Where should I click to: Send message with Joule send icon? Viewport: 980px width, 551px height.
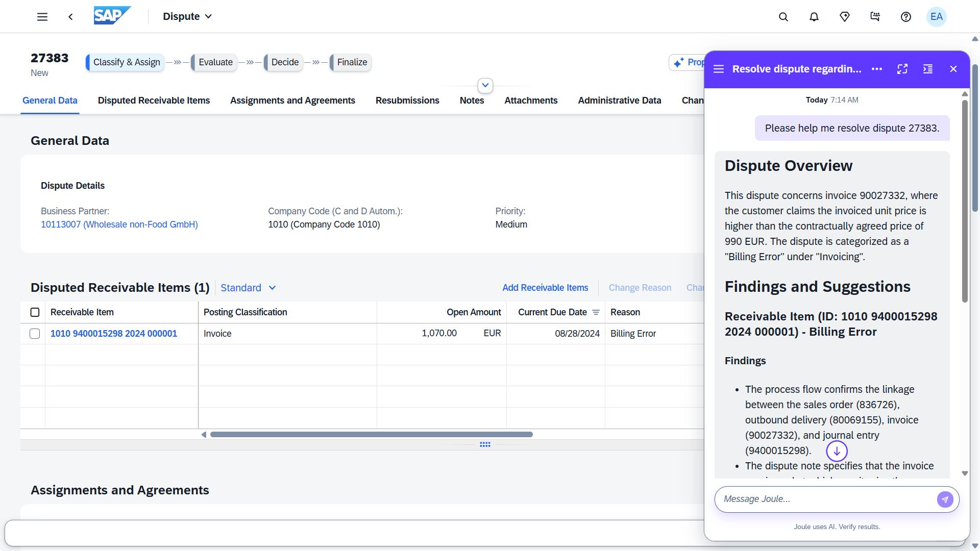point(944,499)
